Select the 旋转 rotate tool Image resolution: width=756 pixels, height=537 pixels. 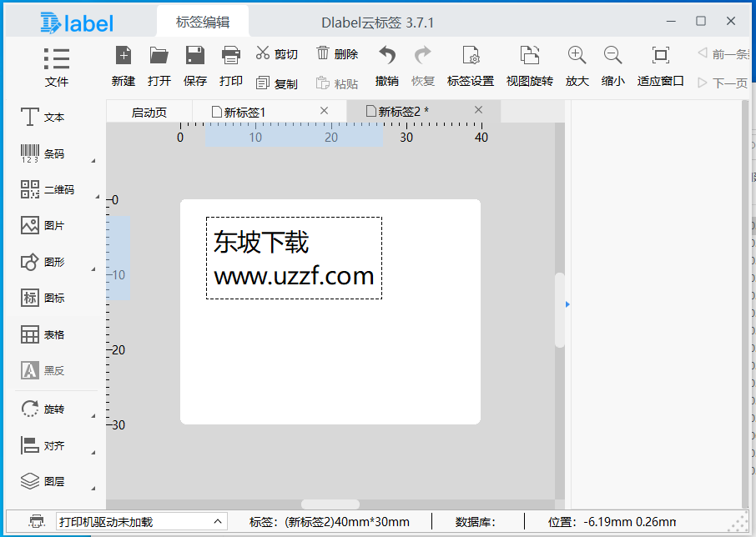[43, 409]
